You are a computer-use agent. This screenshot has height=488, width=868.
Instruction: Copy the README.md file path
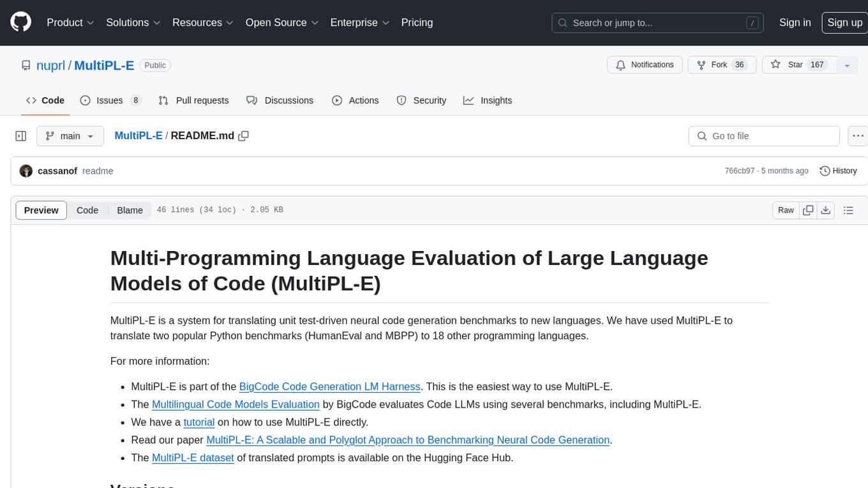point(243,136)
